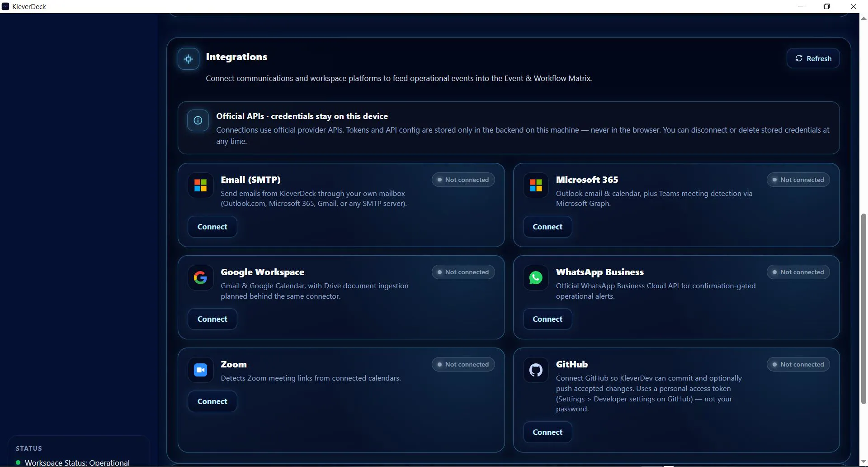The width and height of the screenshot is (868, 467).
Task: Click Zoom Not connected status badge
Action: tap(463, 364)
